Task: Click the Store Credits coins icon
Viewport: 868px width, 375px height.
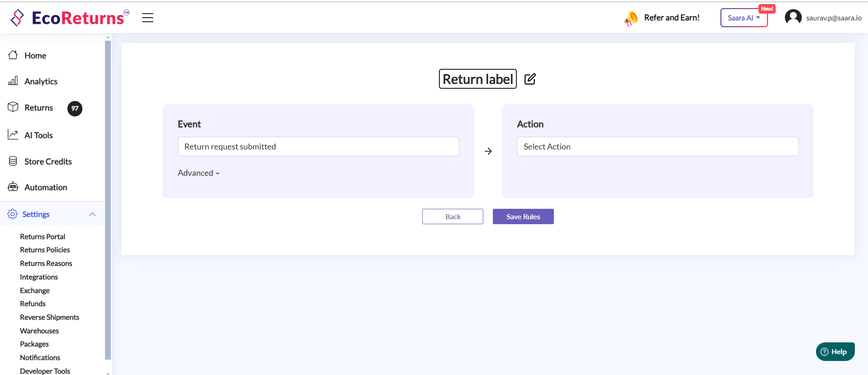Action: [x=13, y=161]
